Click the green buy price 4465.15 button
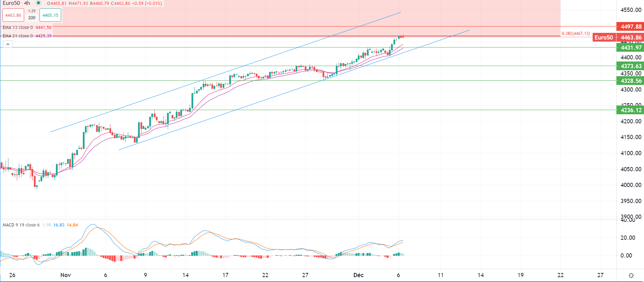The height and width of the screenshot is (282, 644). 50,15
